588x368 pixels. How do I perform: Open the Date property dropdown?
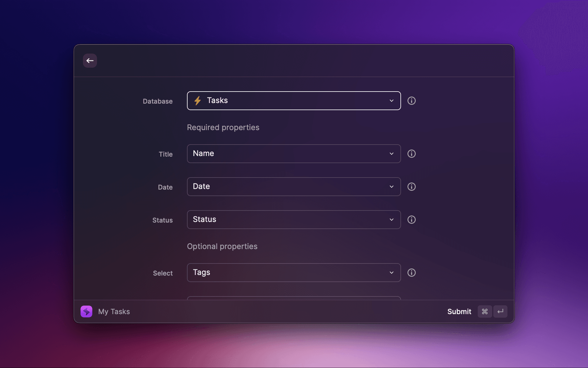click(294, 187)
